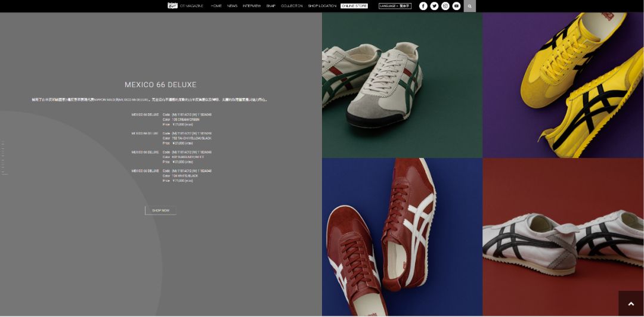Open the LANGUAGE selector
The height and width of the screenshot is (317, 644).
(x=395, y=6)
